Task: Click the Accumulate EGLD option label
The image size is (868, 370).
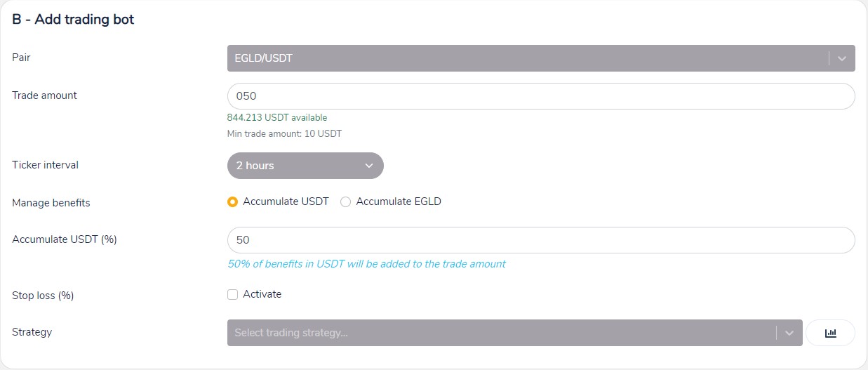Action: pos(399,202)
